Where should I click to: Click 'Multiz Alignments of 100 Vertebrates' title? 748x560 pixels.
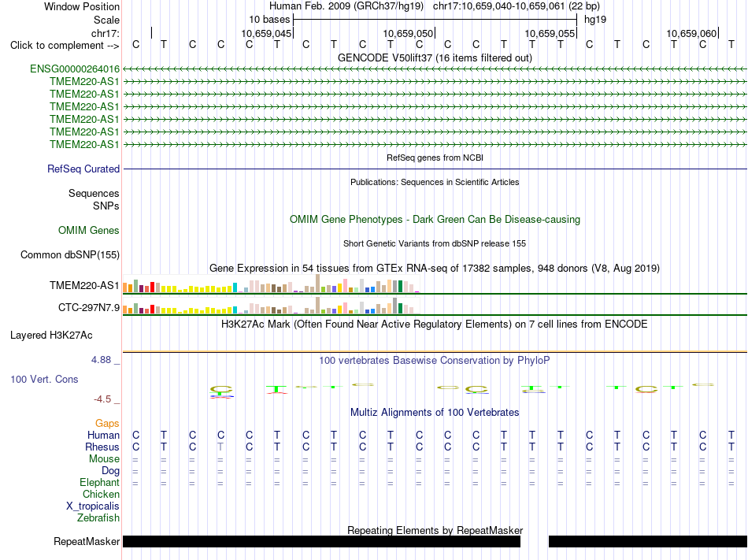[x=435, y=412]
